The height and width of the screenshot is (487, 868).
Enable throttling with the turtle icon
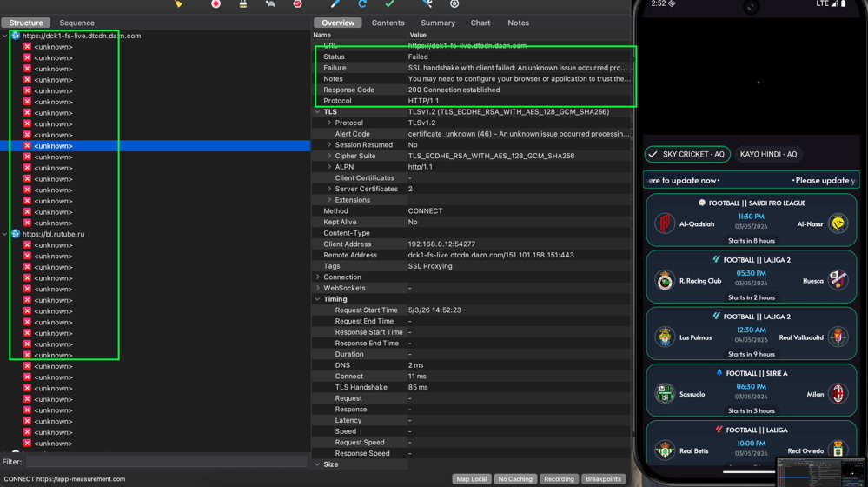pos(270,3)
